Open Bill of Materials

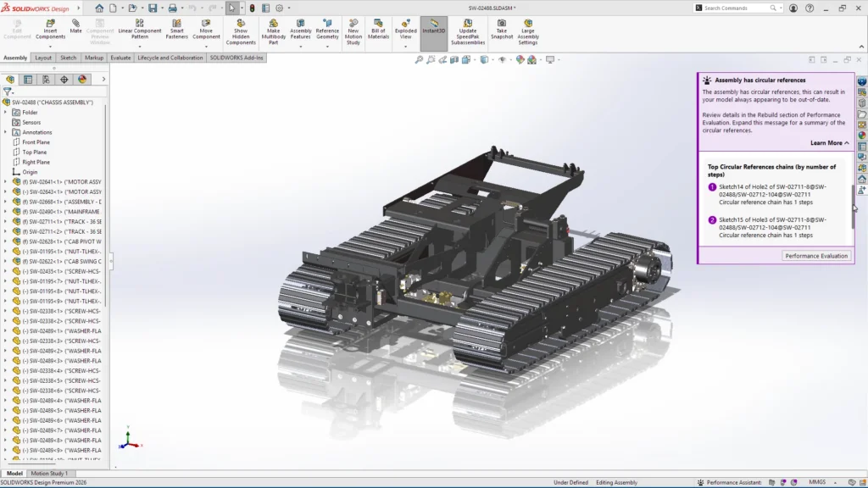378,29
